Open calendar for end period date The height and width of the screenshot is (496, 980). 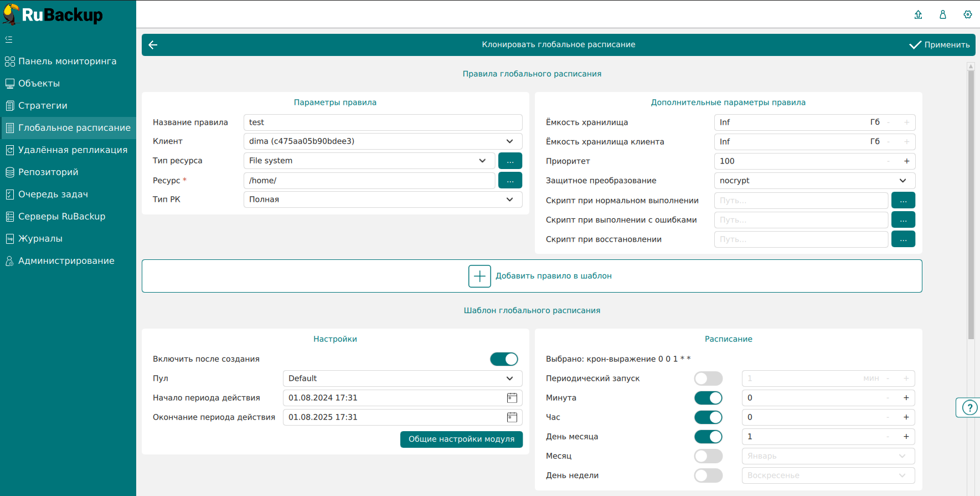pyautogui.click(x=512, y=417)
